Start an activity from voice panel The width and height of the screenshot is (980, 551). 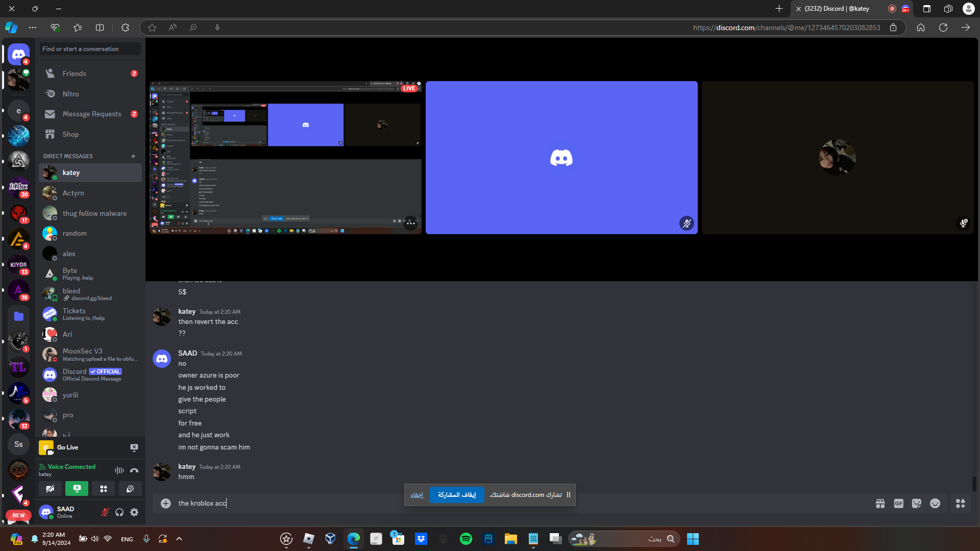coord(104,489)
